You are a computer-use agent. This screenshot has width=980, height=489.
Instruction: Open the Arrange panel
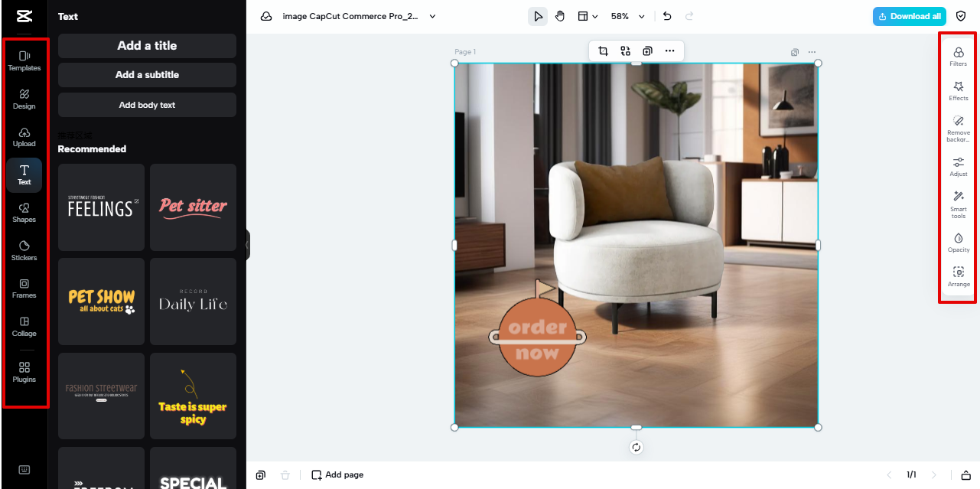(958, 277)
